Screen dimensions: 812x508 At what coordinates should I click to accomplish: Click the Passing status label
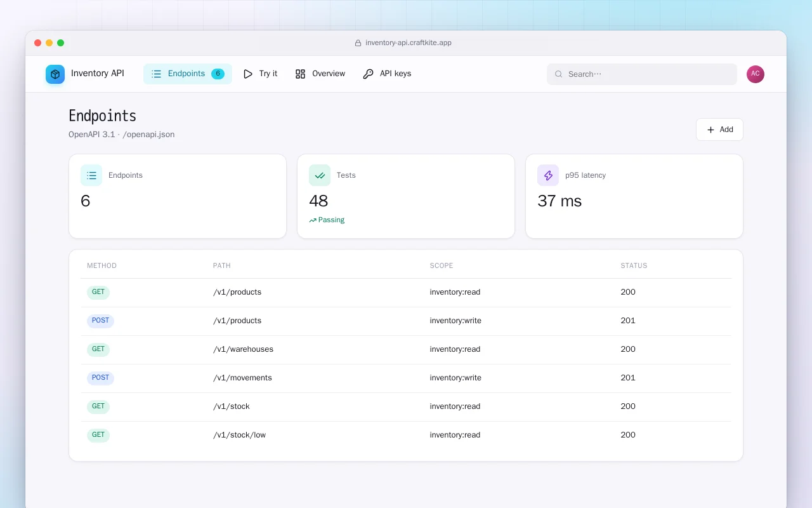click(x=331, y=220)
